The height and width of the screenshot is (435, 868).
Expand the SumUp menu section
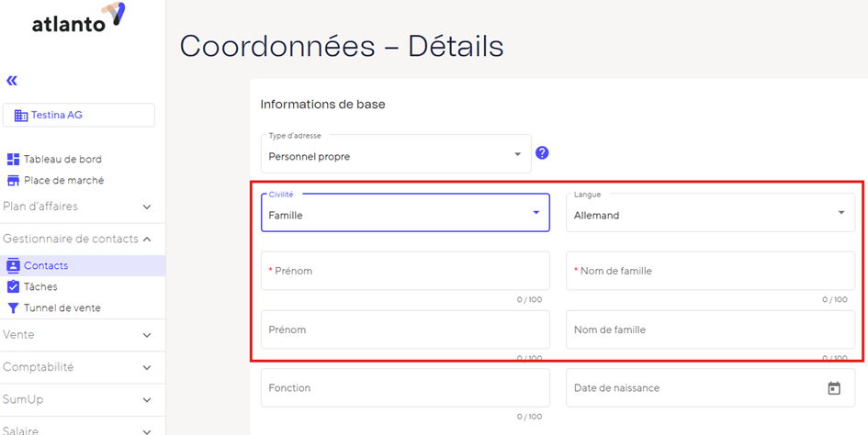[x=77, y=399]
